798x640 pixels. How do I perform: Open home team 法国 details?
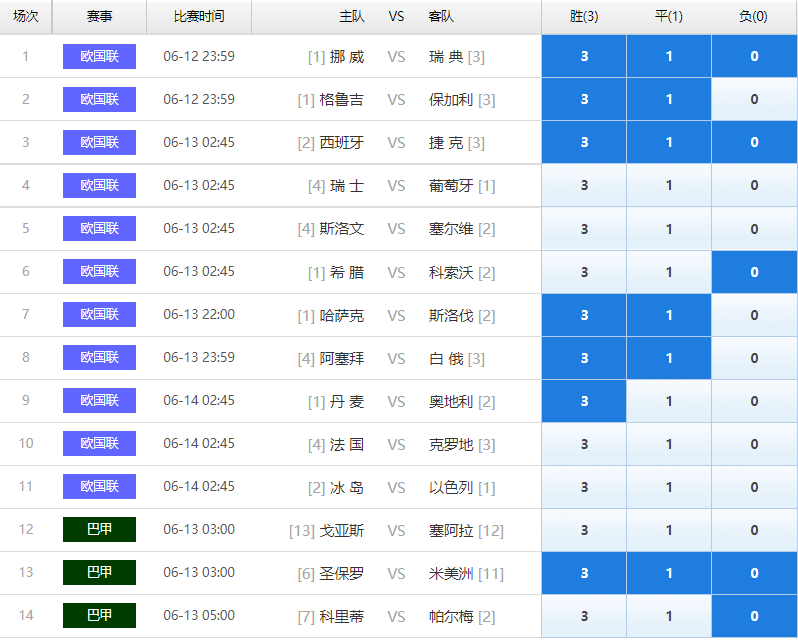[x=347, y=445]
